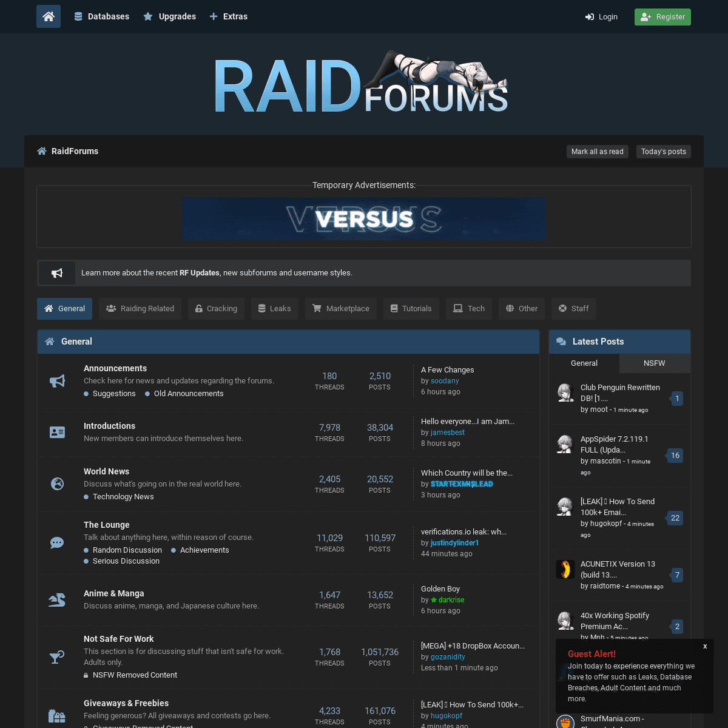Open the Anime & Manga forum

point(114,593)
